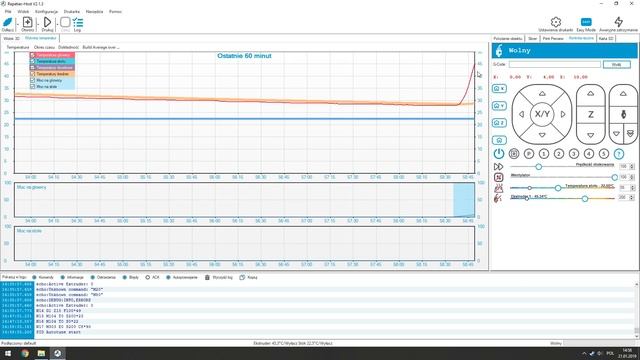
Task: Open the Plik menu
Action: tap(8, 11)
